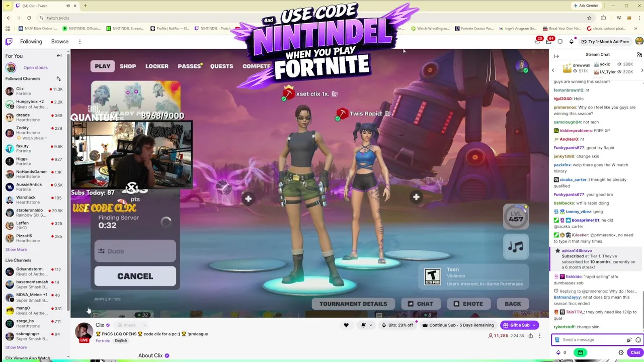Open the Profile BotRix bookmark
Screen dimensions: 644x362
click(170, 29)
